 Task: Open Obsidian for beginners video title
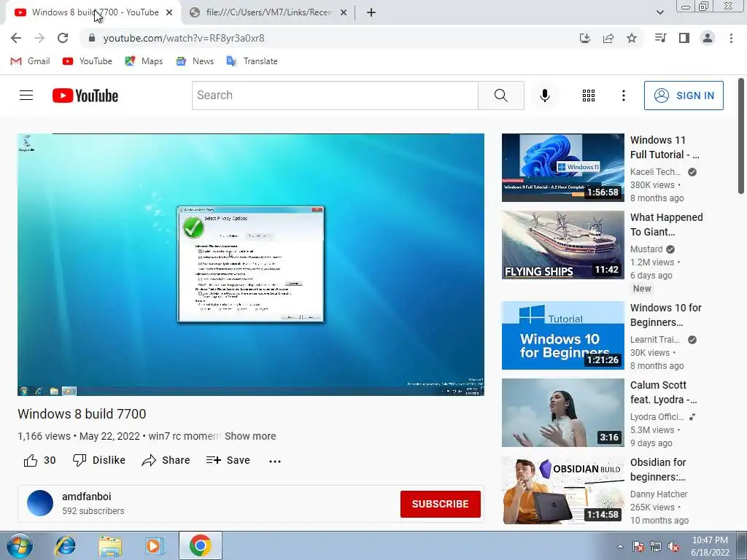tap(658, 470)
